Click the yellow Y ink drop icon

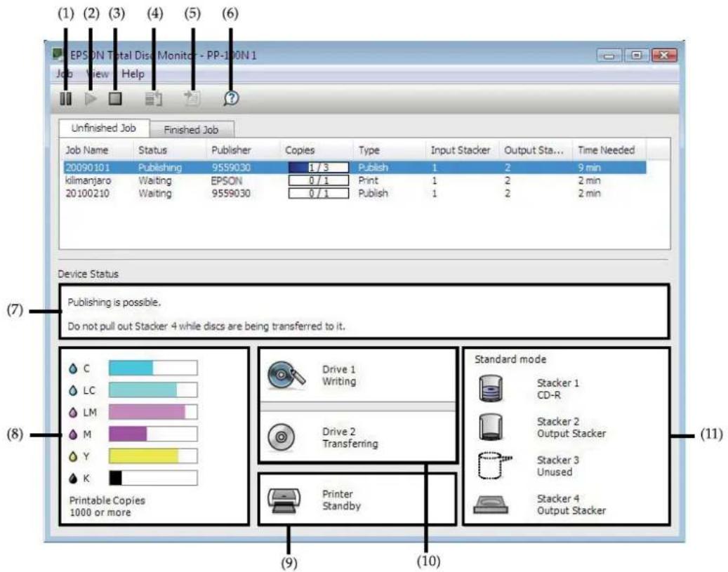(73, 456)
